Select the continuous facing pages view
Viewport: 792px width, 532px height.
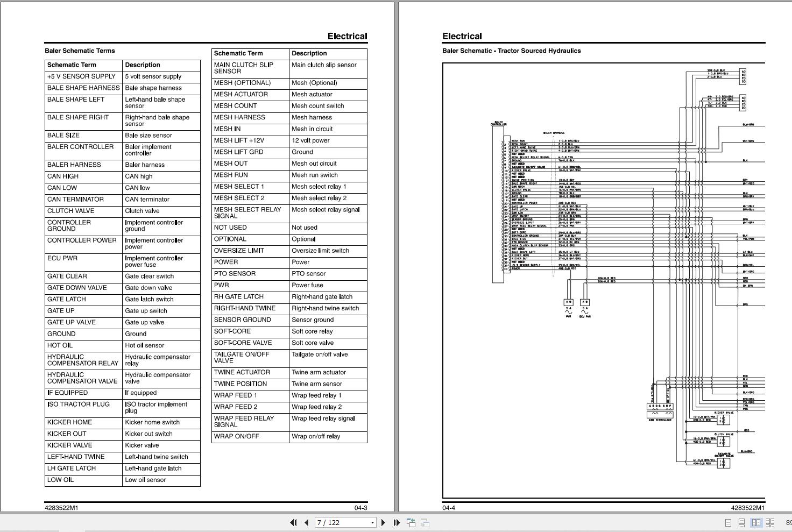(770, 523)
